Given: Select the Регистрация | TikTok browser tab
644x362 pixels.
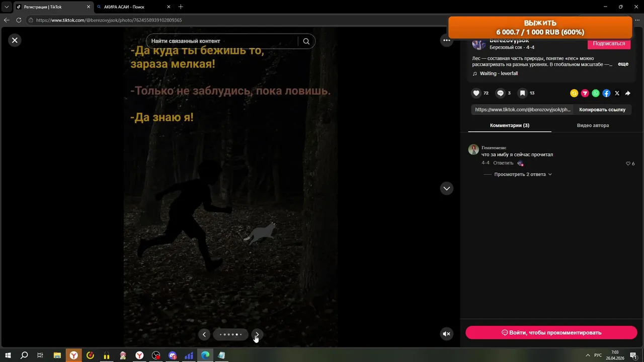Looking at the screenshot, I should tap(54, 7).
